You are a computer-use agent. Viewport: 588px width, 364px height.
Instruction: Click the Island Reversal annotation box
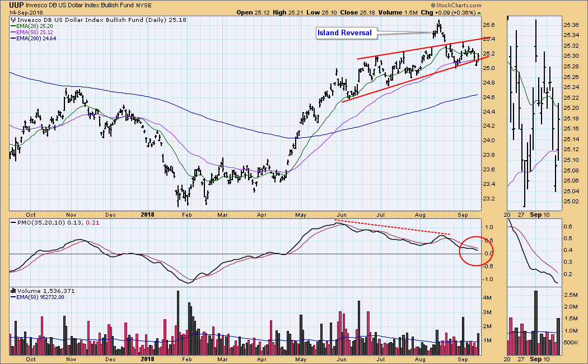coord(344,33)
